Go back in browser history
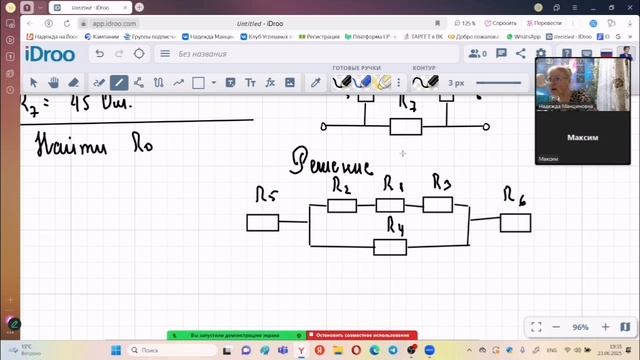Image resolution: width=640 pixels, height=360 pixels. pos(30,24)
